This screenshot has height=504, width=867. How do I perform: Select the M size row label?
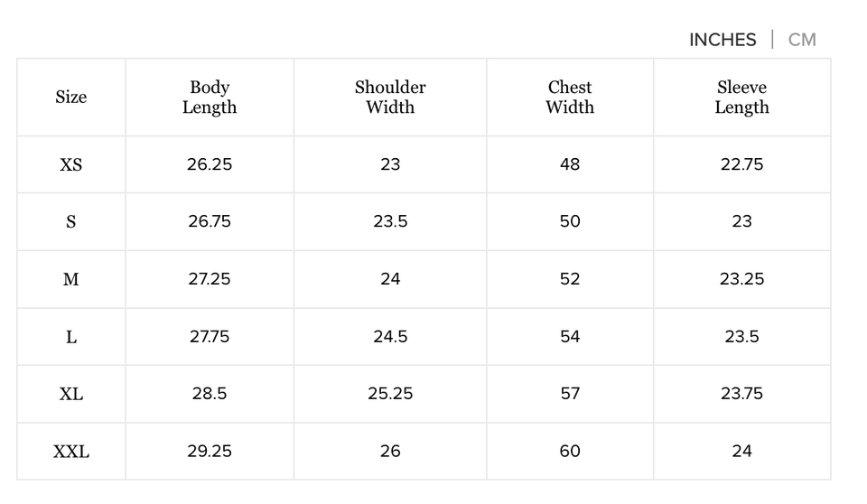71,279
